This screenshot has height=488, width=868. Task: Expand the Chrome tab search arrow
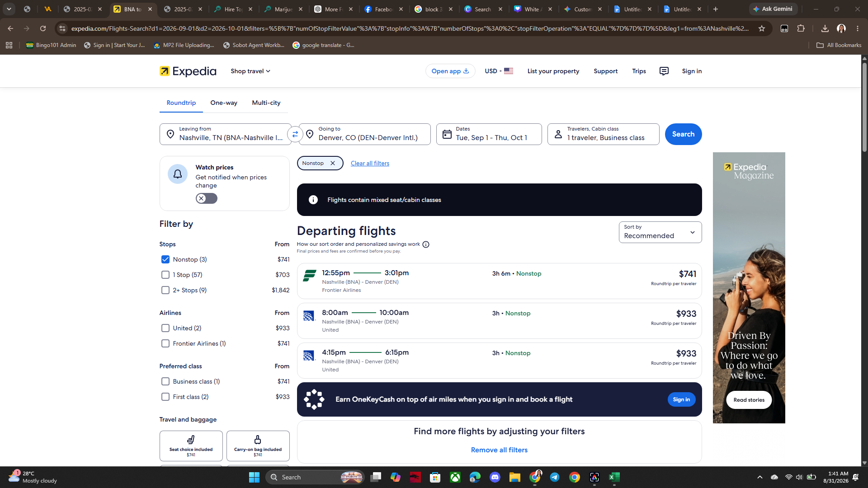(x=9, y=9)
